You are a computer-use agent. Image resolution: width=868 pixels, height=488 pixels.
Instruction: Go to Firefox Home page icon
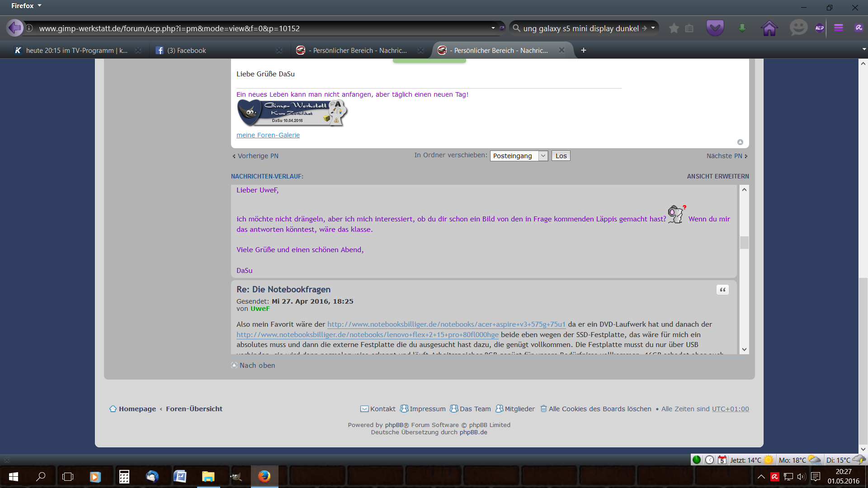(769, 28)
